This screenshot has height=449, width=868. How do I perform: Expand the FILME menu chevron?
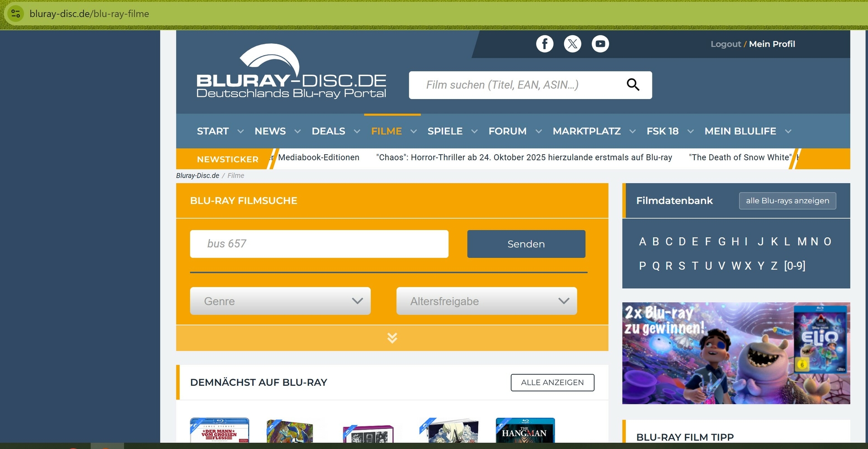tap(414, 132)
